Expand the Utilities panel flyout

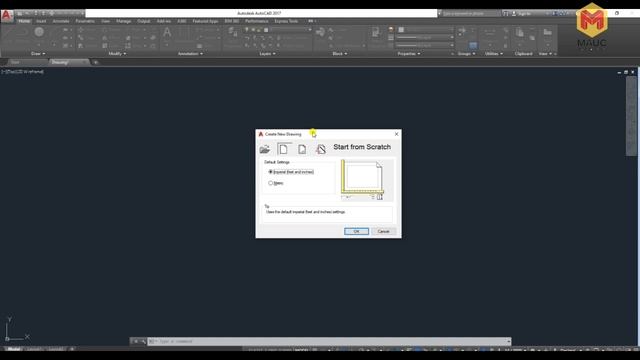494,53
